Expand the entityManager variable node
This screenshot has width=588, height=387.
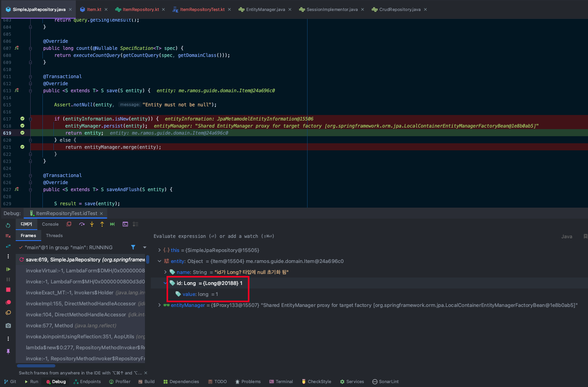click(159, 305)
